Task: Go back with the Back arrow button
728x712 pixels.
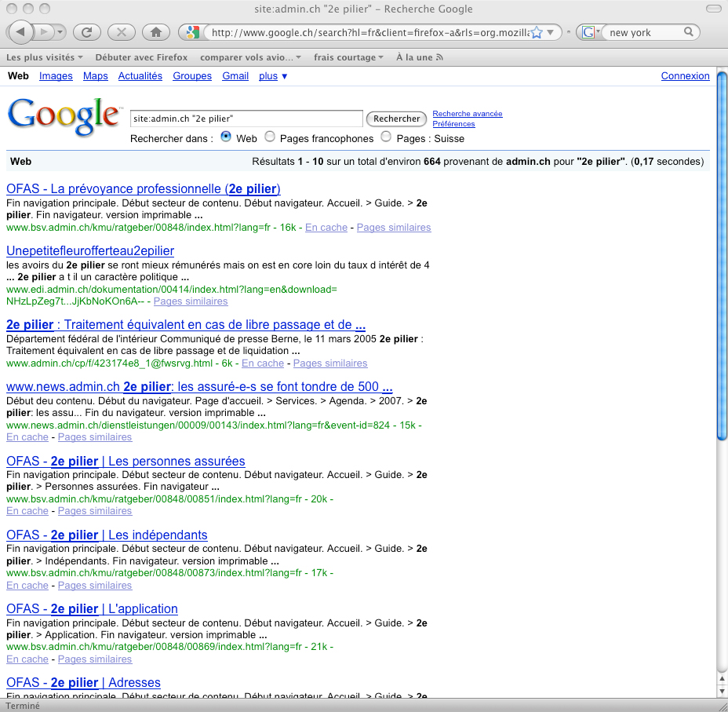Action: 20,32
